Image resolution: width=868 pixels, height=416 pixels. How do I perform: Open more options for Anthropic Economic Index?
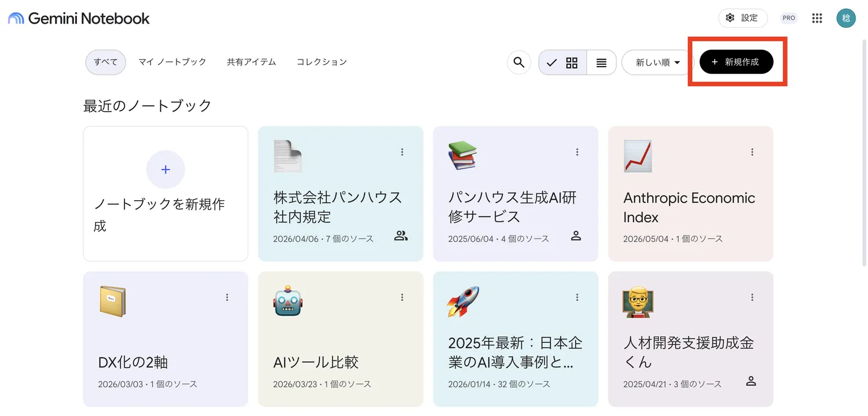752,152
